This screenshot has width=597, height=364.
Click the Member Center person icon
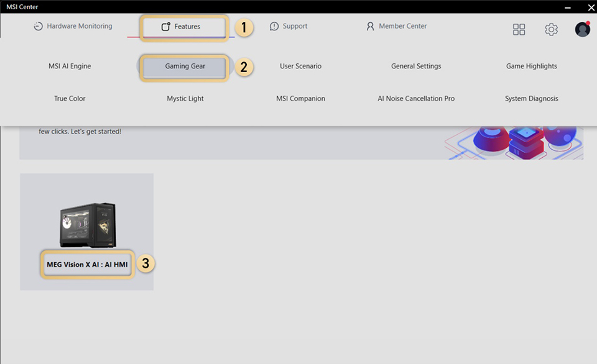[x=371, y=26]
